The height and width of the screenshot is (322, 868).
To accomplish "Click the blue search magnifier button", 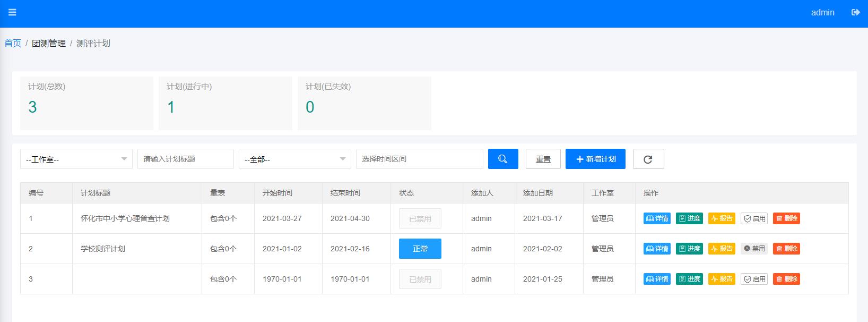I will click(503, 159).
